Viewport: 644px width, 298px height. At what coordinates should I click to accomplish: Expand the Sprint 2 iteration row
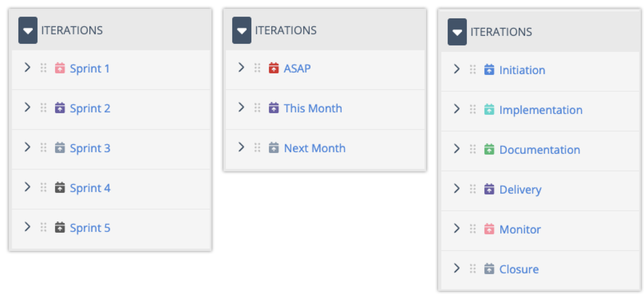[27, 107]
